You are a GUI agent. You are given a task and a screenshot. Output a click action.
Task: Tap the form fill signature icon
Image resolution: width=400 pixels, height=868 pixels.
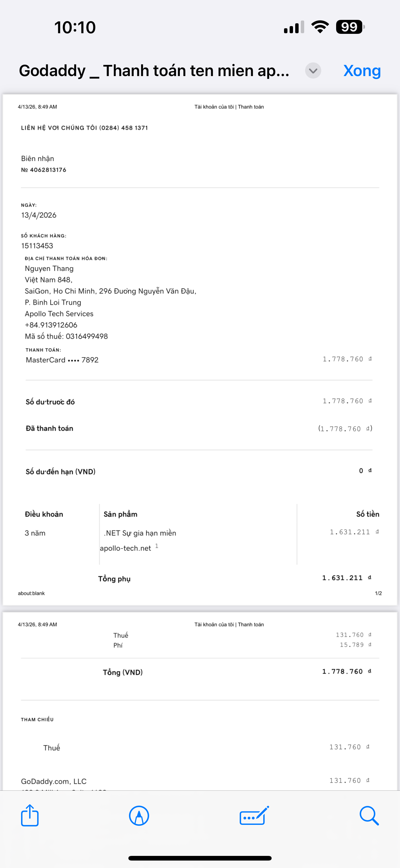(x=254, y=816)
